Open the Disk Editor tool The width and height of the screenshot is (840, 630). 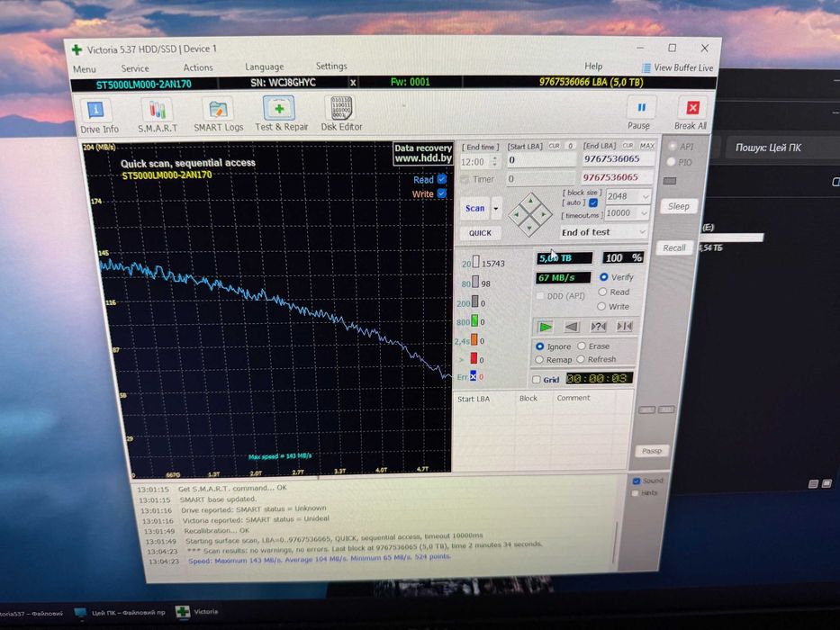(x=341, y=113)
